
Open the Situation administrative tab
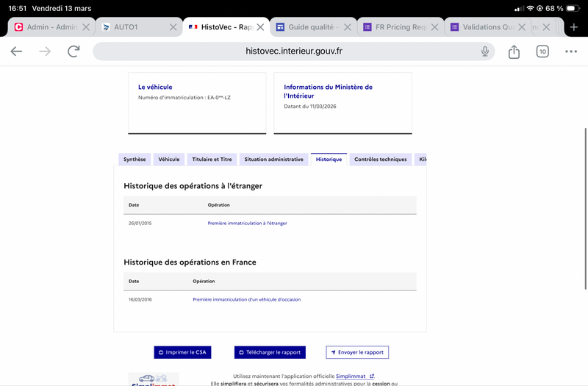[273, 160]
